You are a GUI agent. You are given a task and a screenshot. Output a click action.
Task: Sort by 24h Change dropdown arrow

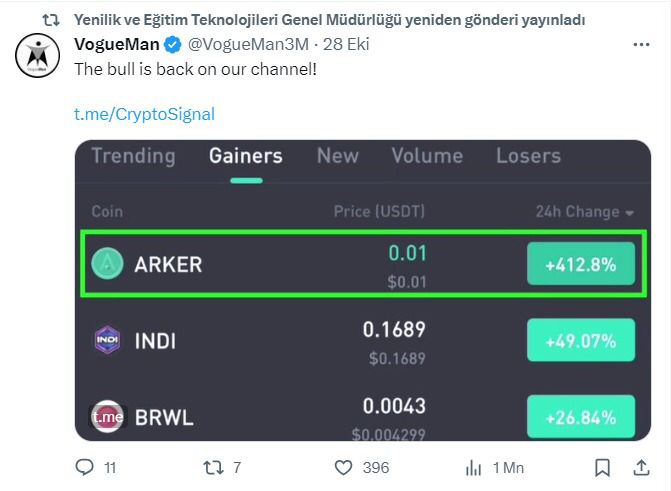[630, 213]
